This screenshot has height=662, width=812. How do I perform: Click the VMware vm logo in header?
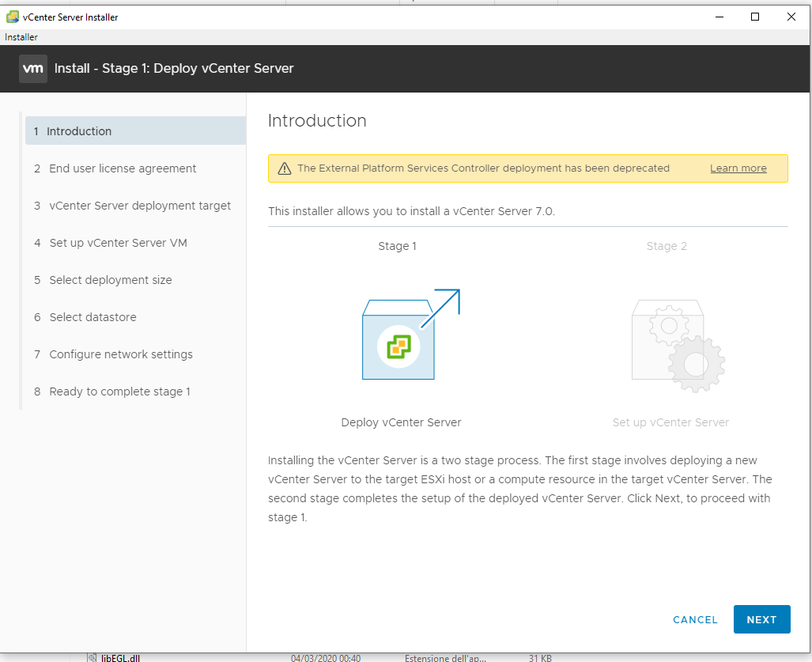[x=33, y=68]
